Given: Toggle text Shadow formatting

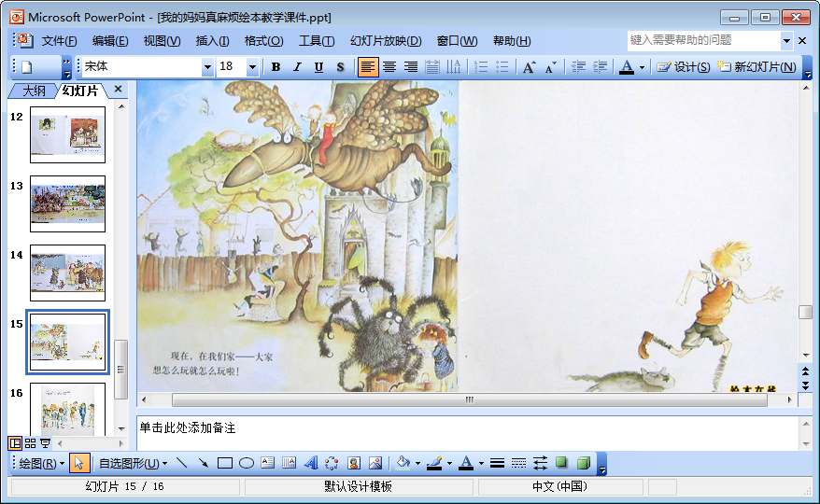Looking at the screenshot, I should point(340,67).
